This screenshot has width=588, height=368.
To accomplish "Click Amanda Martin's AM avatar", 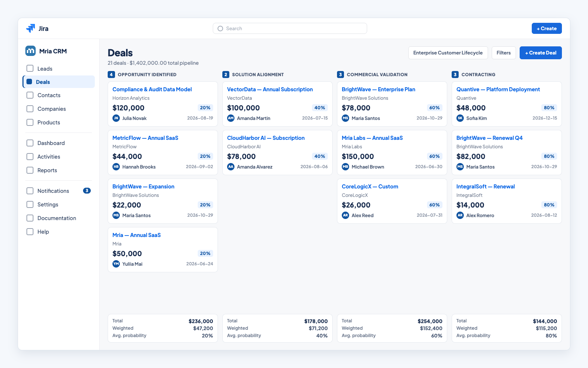I will (231, 118).
